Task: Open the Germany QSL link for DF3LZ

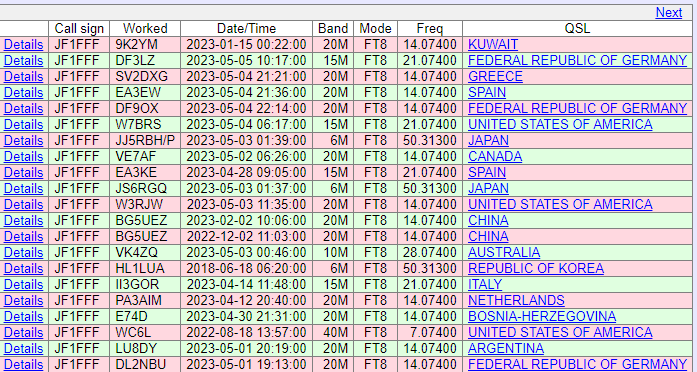Action: point(577,60)
